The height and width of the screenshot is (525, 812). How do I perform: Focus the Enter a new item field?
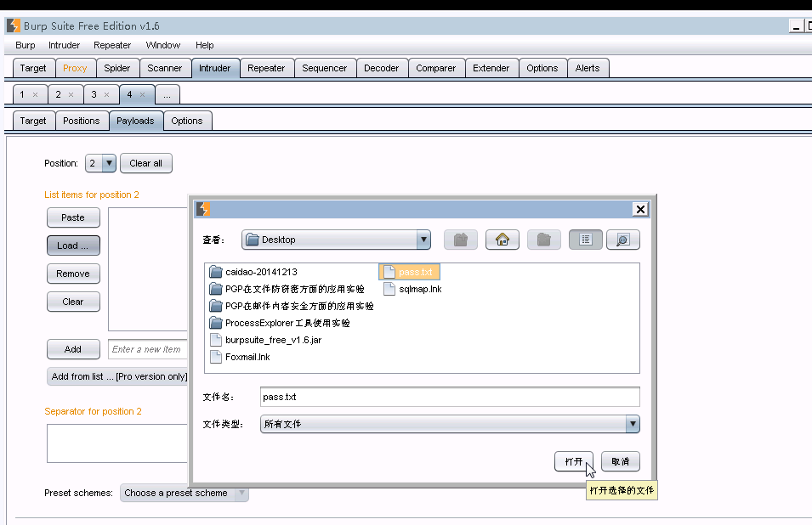(x=148, y=349)
